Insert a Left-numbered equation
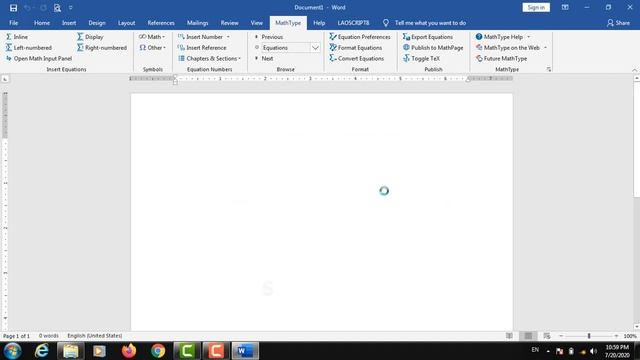The width and height of the screenshot is (640, 360). point(29,48)
